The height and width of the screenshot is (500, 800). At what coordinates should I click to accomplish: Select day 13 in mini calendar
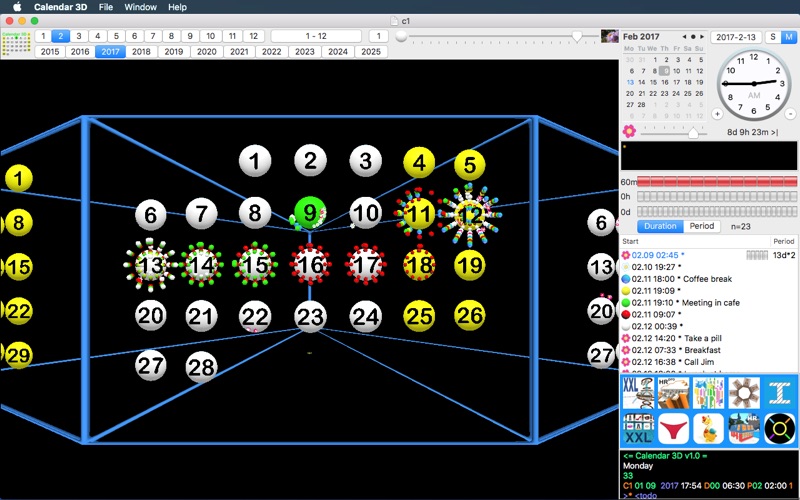(630, 82)
